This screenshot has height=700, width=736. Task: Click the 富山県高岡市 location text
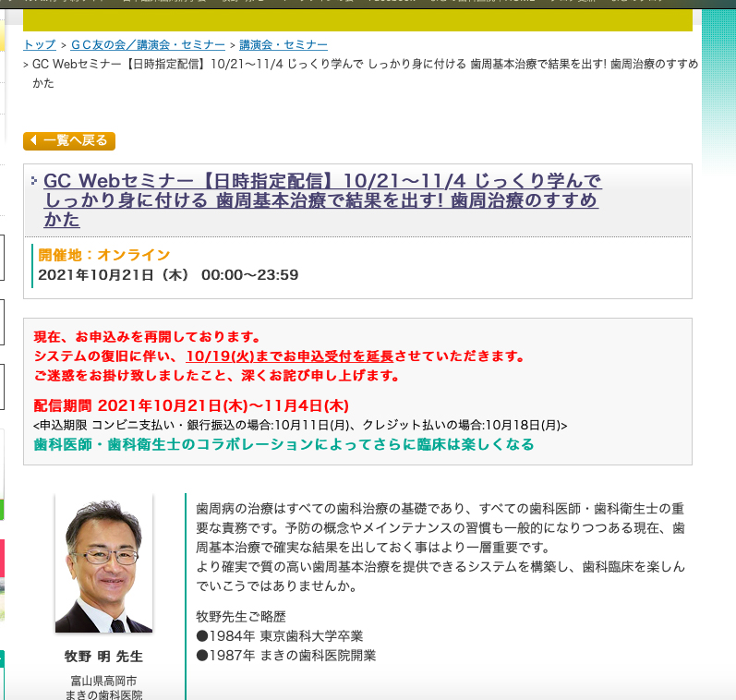click(x=103, y=681)
